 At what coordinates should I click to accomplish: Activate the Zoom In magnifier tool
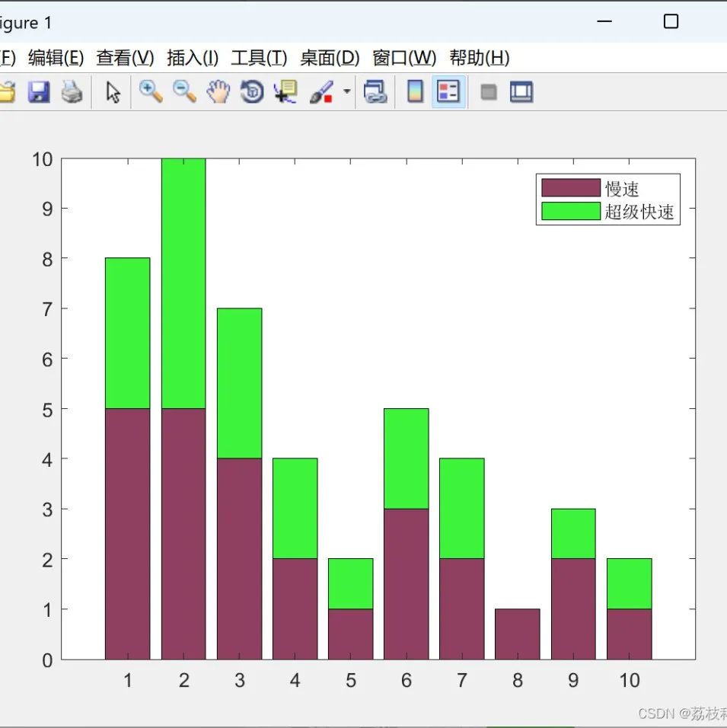click(x=151, y=91)
